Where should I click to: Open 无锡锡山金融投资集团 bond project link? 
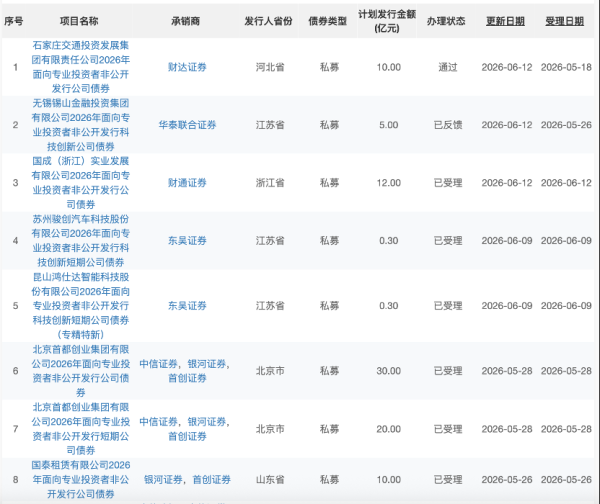point(81,125)
